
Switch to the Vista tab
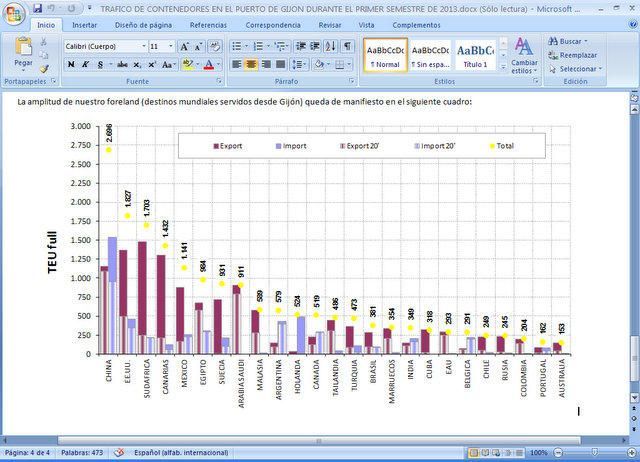coord(366,25)
